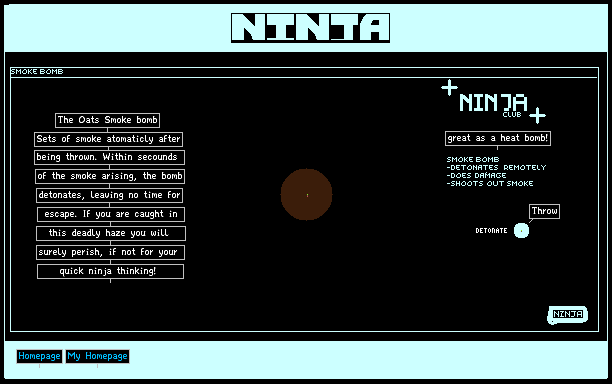Viewport: 612px width, 384px height.
Task: Open the My Homepage link
Action: pos(98,356)
